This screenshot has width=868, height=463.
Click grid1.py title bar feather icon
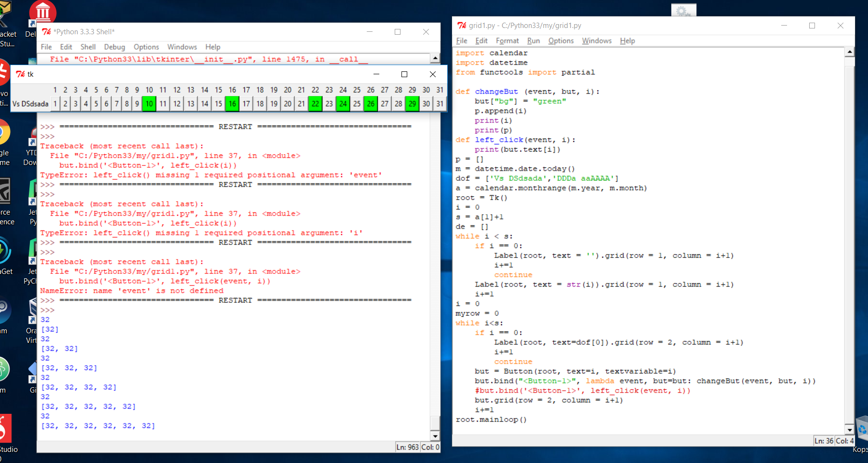(x=462, y=25)
